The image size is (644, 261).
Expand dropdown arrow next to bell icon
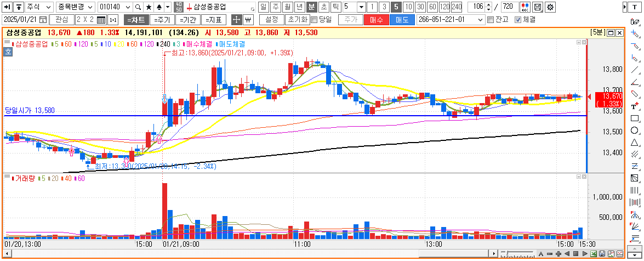click(x=168, y=7)
